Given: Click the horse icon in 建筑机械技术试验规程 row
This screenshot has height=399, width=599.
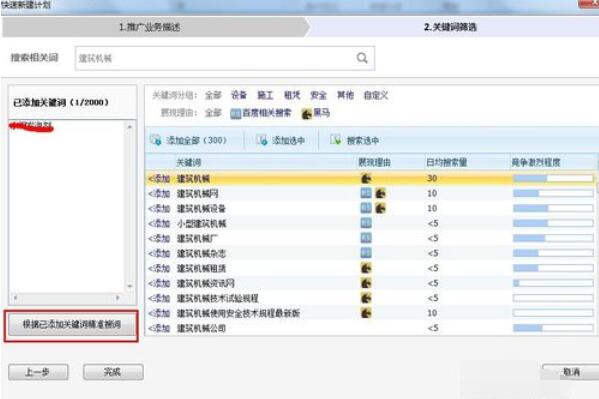Looking at the screenshot, I should click(x=366, y=298).
